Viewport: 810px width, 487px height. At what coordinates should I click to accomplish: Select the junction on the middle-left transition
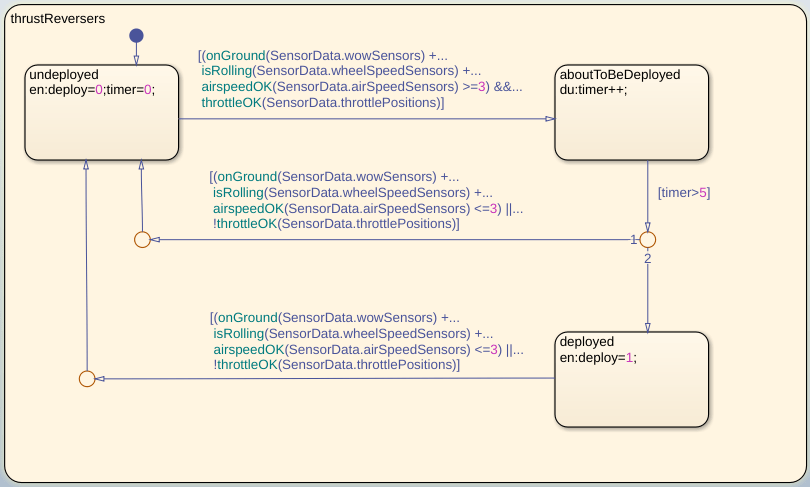(x=142, y=240)
